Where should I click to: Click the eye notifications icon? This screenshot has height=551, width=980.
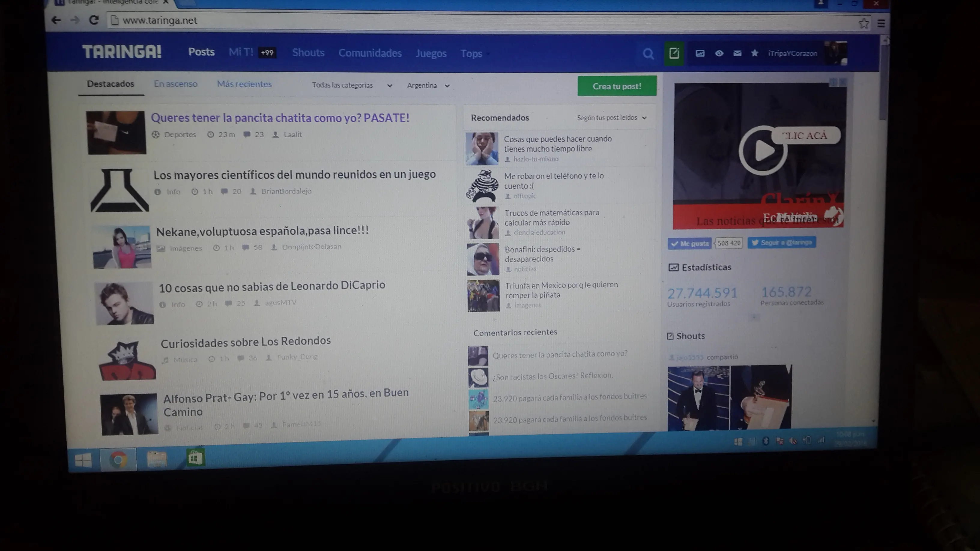719,53
